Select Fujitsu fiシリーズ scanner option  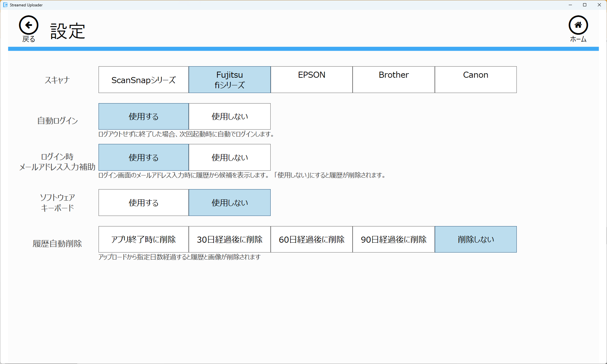(x=230, y=80)
